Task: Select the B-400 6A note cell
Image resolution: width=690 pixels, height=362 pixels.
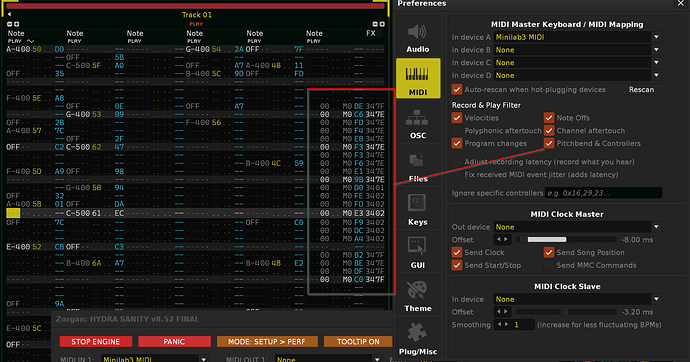Action: 84,263
